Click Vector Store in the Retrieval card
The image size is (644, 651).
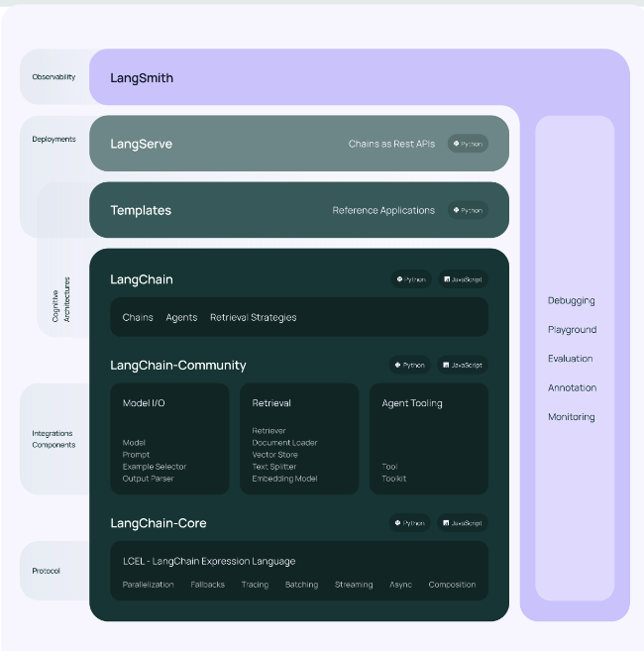[274, 455]
